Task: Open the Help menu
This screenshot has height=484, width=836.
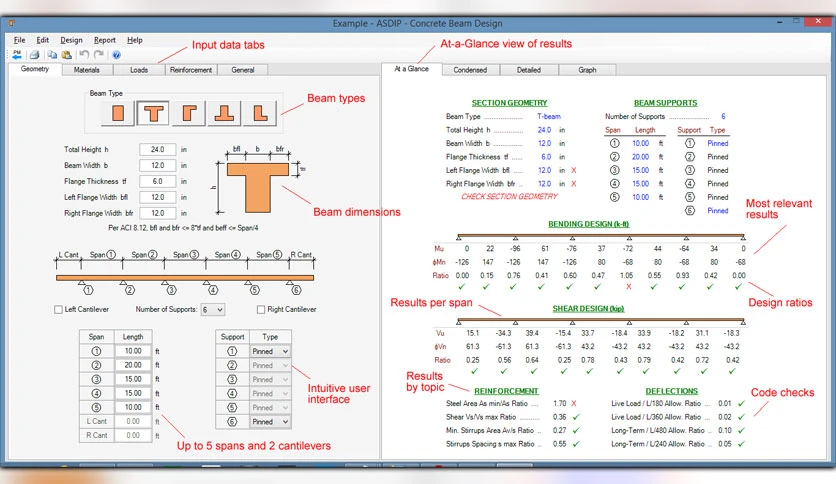Action: click(x=134, y=40)
